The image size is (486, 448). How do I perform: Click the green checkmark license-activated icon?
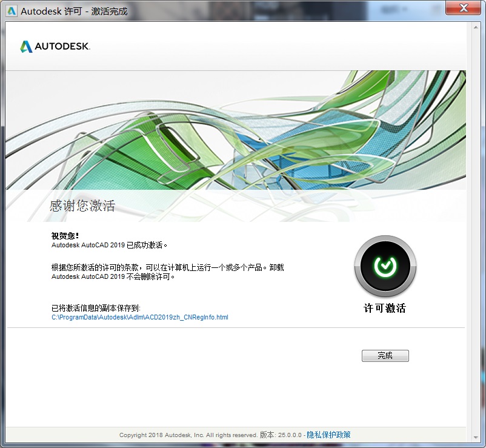point(385,266)
